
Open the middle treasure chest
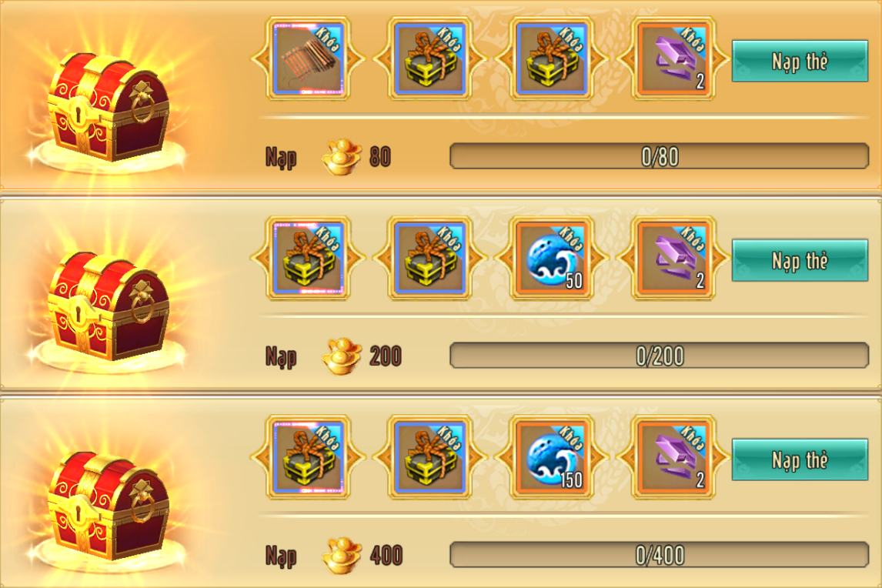click(109, 306)
